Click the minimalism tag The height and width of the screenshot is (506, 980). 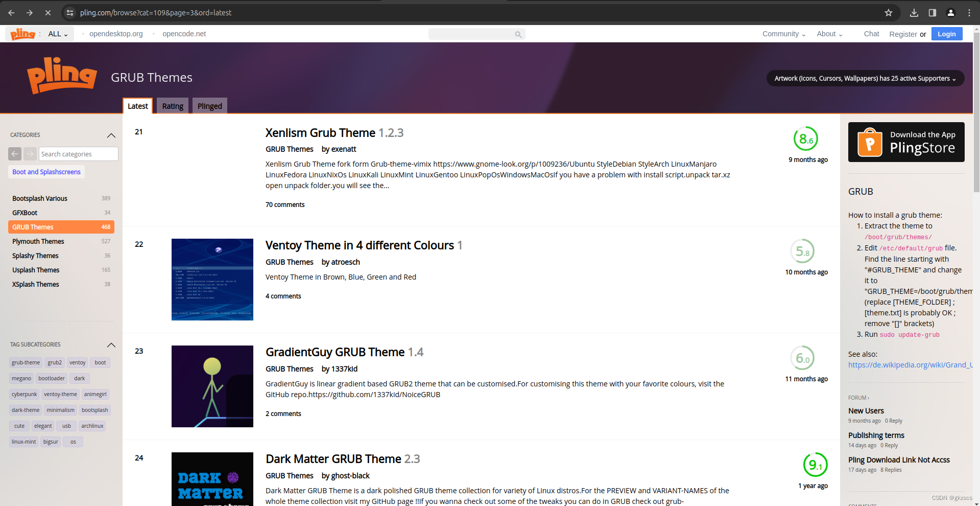60,410
